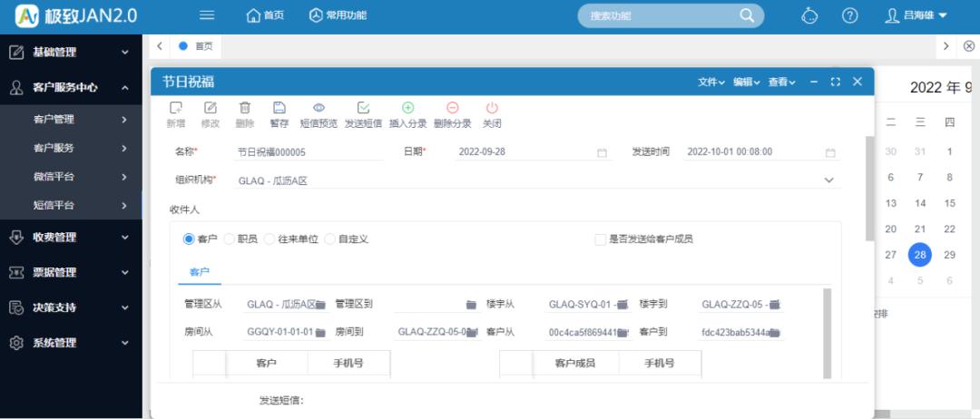
Task: Open the 编辑 menu in dialog
Action: click(747, 82)
